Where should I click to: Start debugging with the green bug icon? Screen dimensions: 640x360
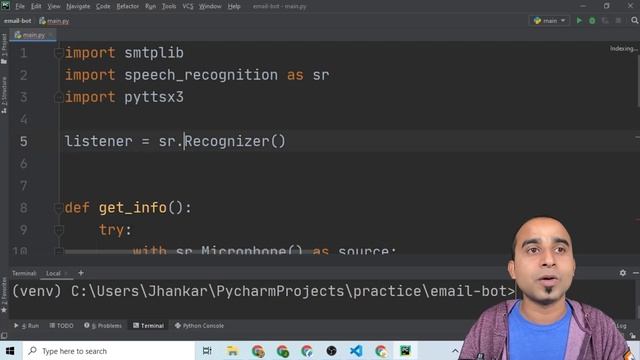[592, 20]
